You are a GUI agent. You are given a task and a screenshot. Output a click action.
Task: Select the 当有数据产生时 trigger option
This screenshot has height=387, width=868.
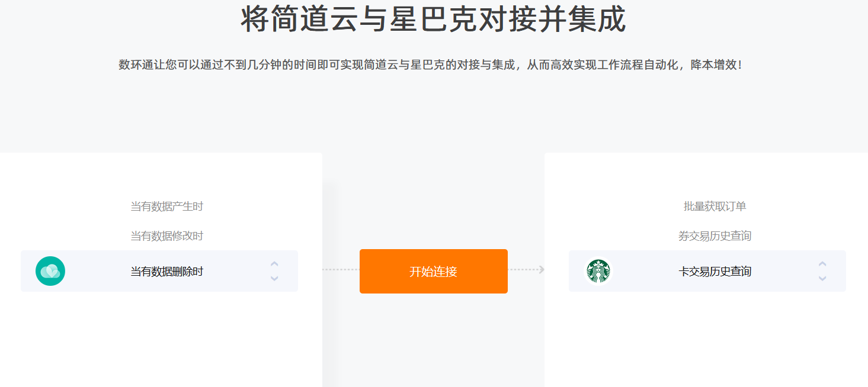[x=167, y=207]
